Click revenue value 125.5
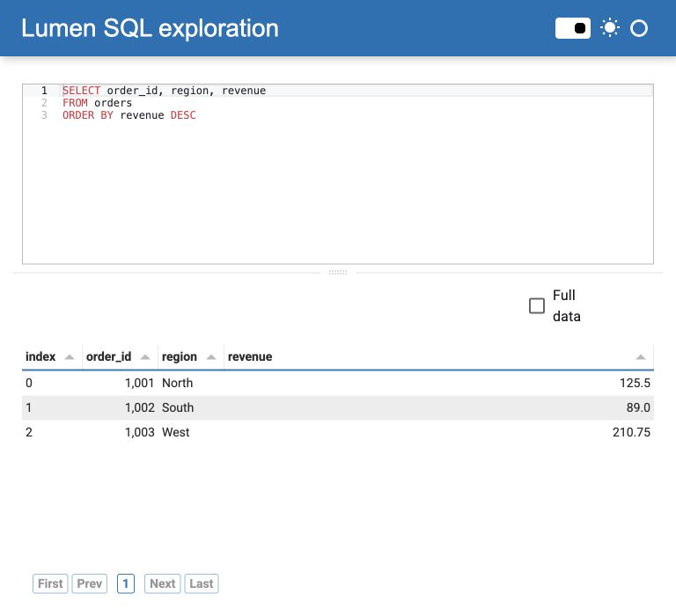 635,383
